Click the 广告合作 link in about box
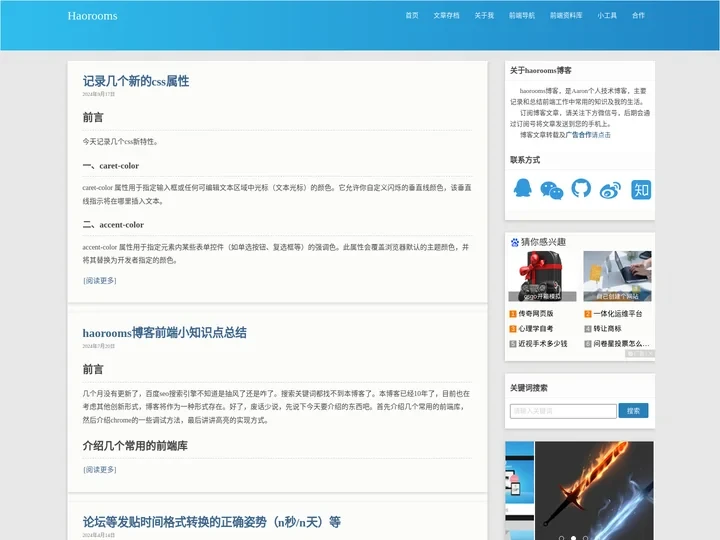Screen dimensions: 720x540 (x=578, y=135)
